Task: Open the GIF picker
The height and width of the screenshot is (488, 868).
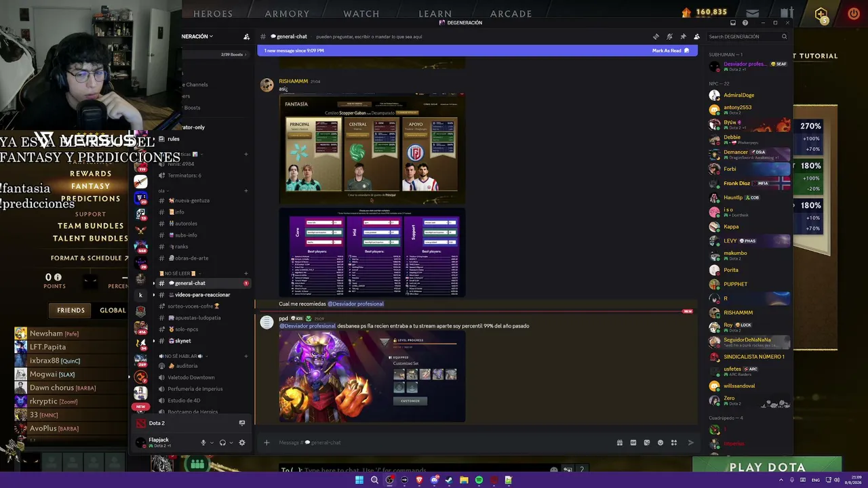Action: 633,443
